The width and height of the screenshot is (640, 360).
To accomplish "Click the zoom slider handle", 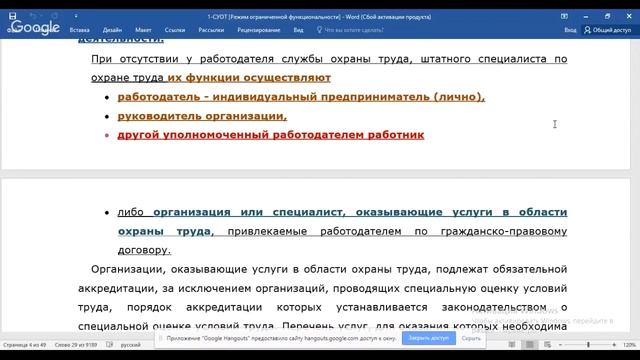I will pyautogui.click(x=588, y=345).
